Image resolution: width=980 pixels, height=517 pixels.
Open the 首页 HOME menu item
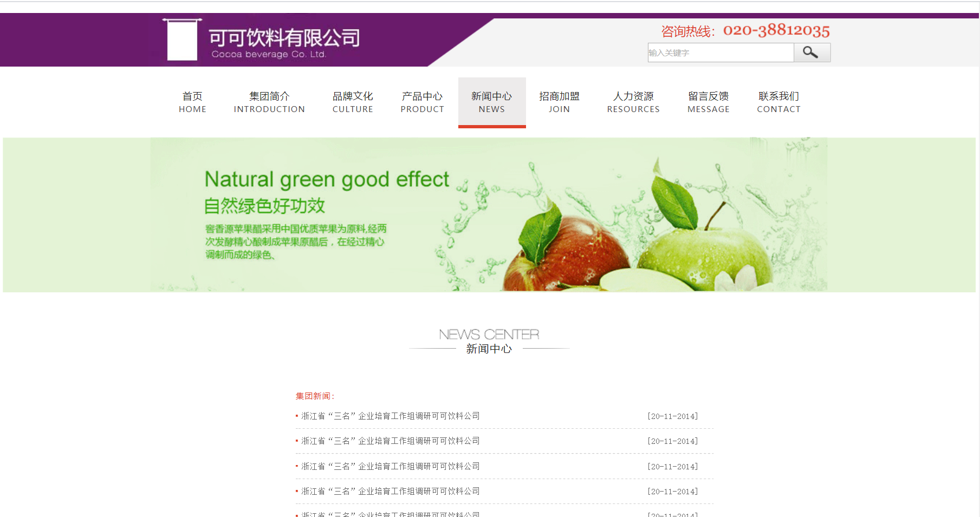(x=192, y=102)
